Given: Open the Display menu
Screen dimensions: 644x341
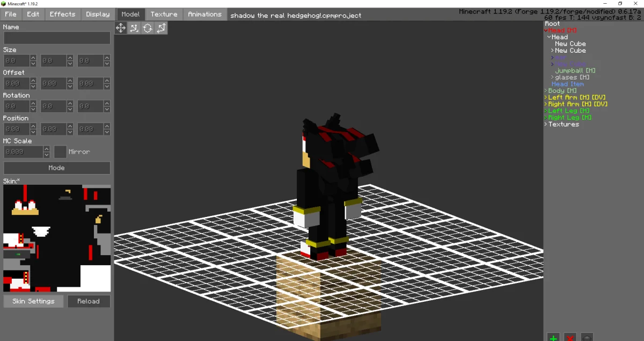Looking at the screenshot, I should point(98,14).
